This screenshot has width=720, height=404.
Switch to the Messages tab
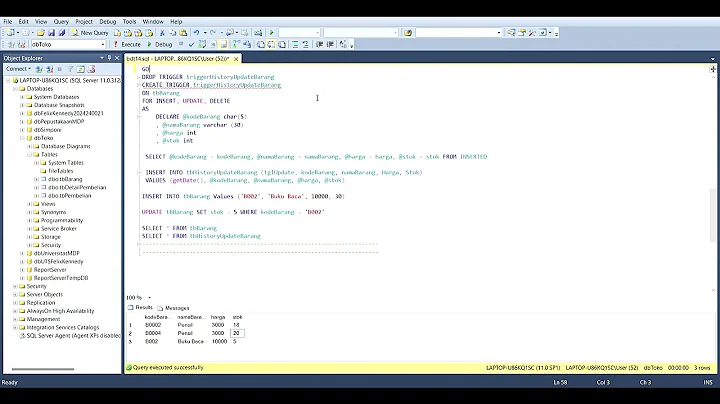[x=174, y=308]
